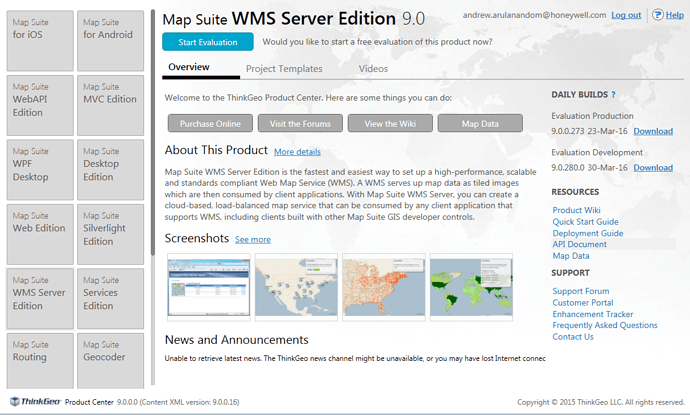Open the Quick Start Guide link
The width and height of the screenshot is (690, 415).
point(586,222)
